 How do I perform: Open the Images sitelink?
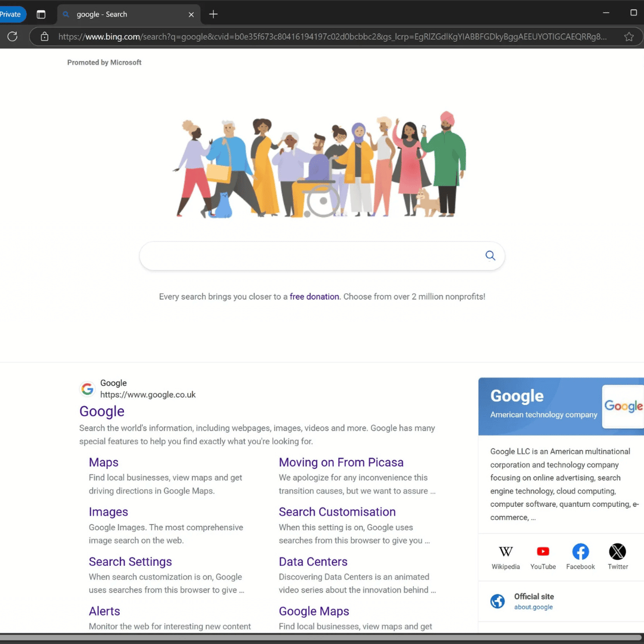(109, 512)
